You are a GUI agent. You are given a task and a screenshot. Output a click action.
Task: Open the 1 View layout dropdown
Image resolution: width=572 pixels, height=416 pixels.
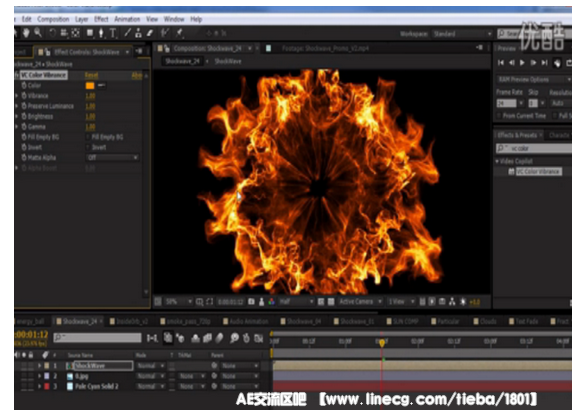(x=401, y=302)
